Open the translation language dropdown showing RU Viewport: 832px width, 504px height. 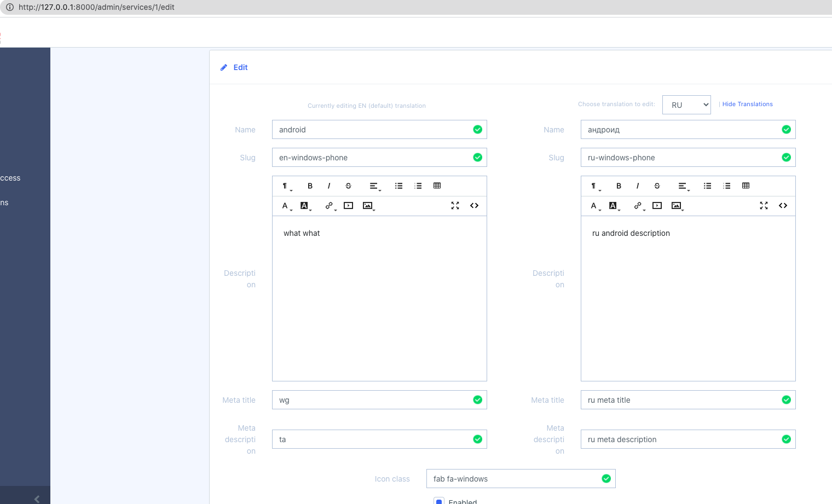686,105
